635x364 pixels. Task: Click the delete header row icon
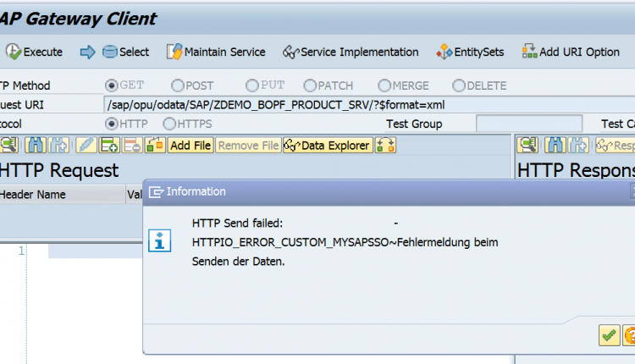tap(132, 145)
